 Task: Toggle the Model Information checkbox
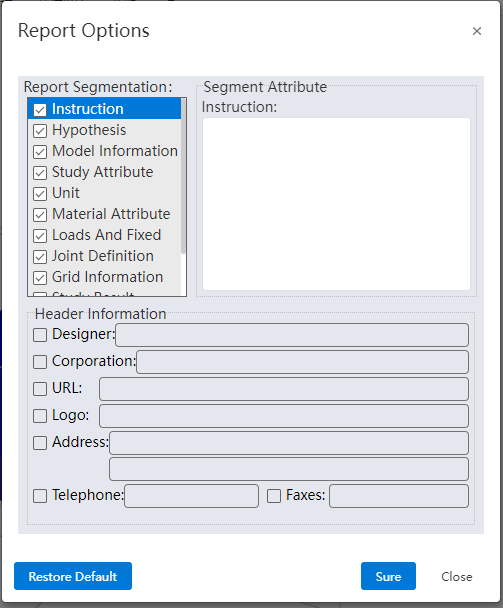[x=40, y=152]
